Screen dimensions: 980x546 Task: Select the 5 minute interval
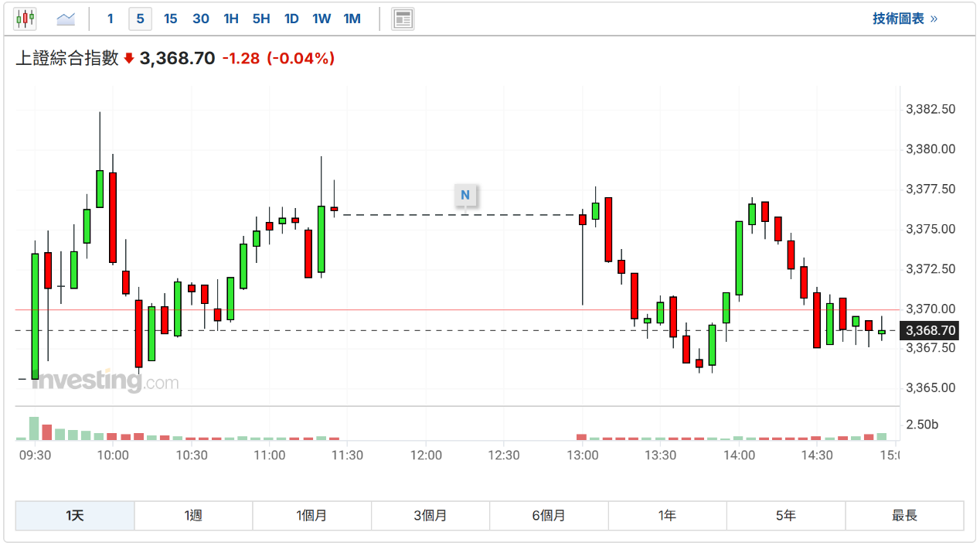coord(140,19)
